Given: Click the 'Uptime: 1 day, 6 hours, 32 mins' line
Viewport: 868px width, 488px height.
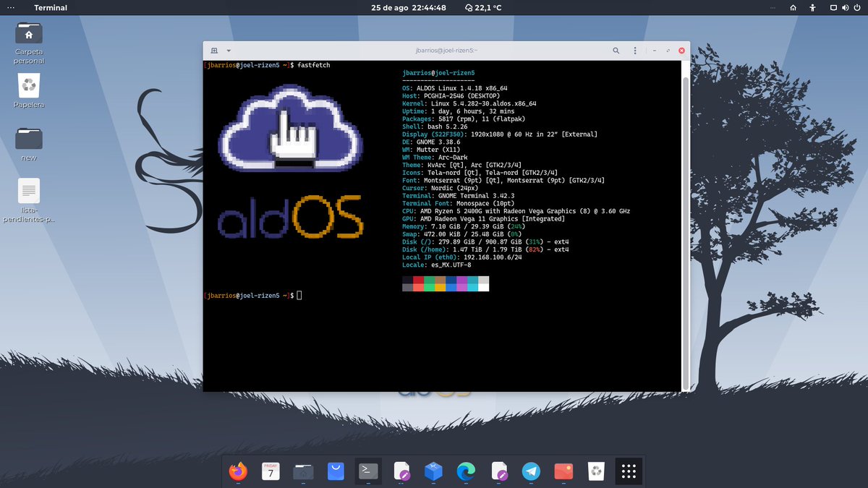Looking at the screenshot, I should click(459, 111).
